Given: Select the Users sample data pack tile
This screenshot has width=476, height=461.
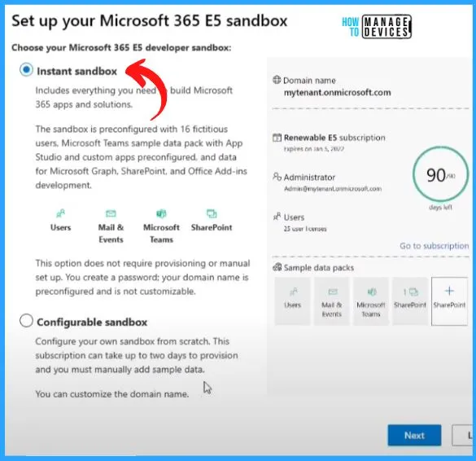Looking at the screenshot, I should (x=292, y=301).
